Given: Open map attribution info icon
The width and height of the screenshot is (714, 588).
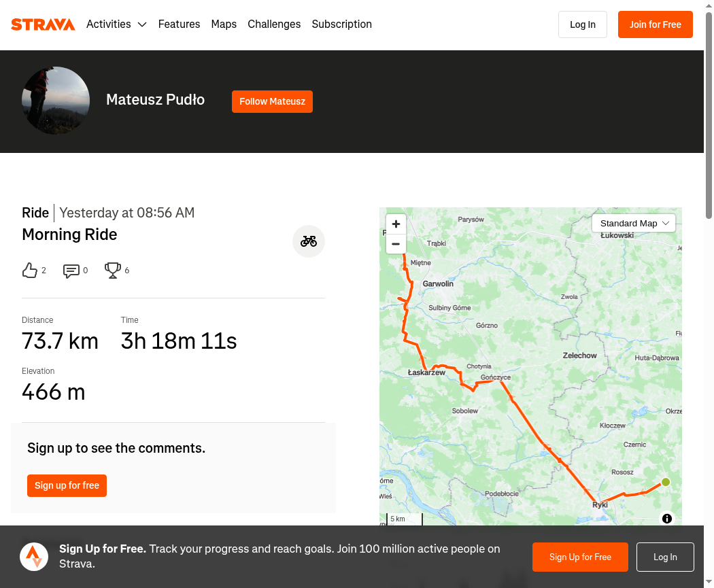Looking at the screenshot, I should point(667,519).
